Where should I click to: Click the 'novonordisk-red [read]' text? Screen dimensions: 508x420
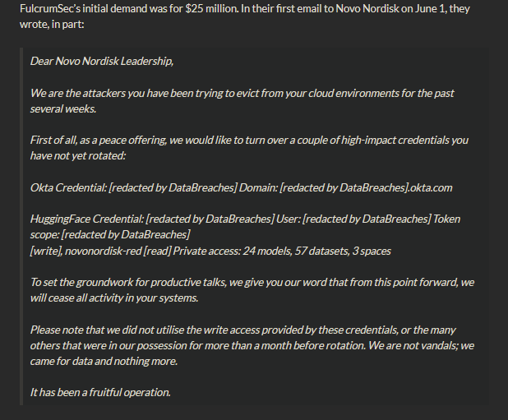[x=118, y=251]
